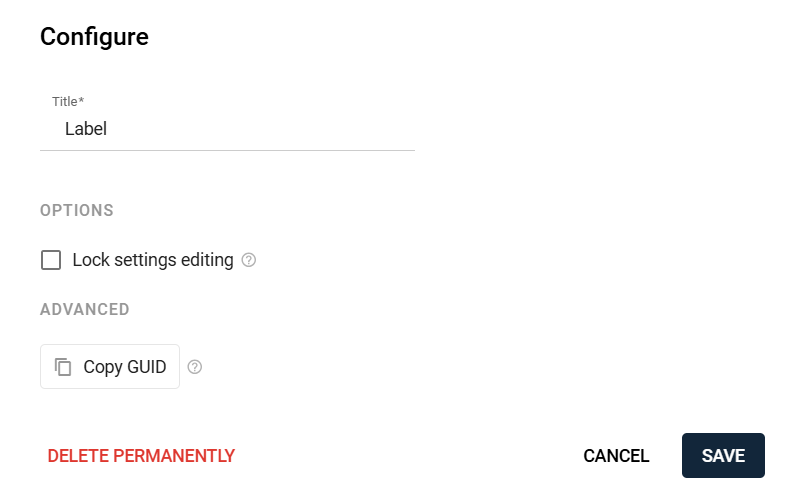
Task: Click DELETE PERMANENTLY in red
Action: [x=141, y=456]
